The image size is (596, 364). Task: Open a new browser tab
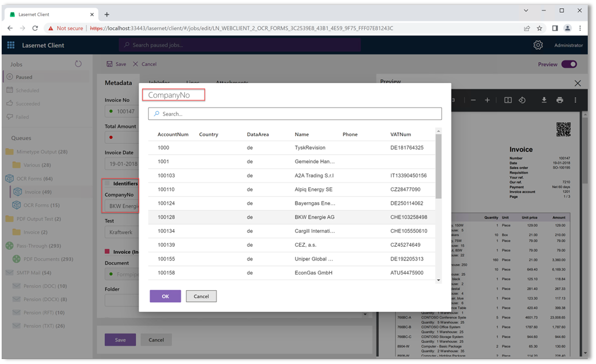(107, 14)
